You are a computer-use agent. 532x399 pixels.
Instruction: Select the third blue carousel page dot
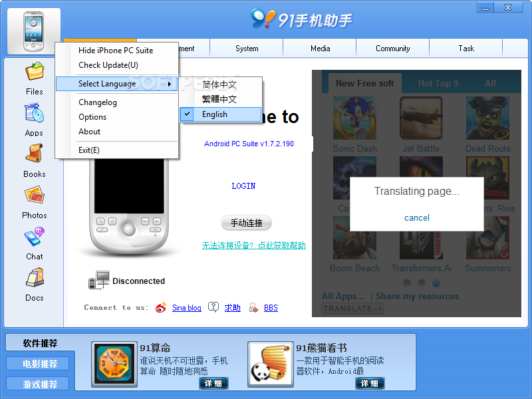[436, 283]
